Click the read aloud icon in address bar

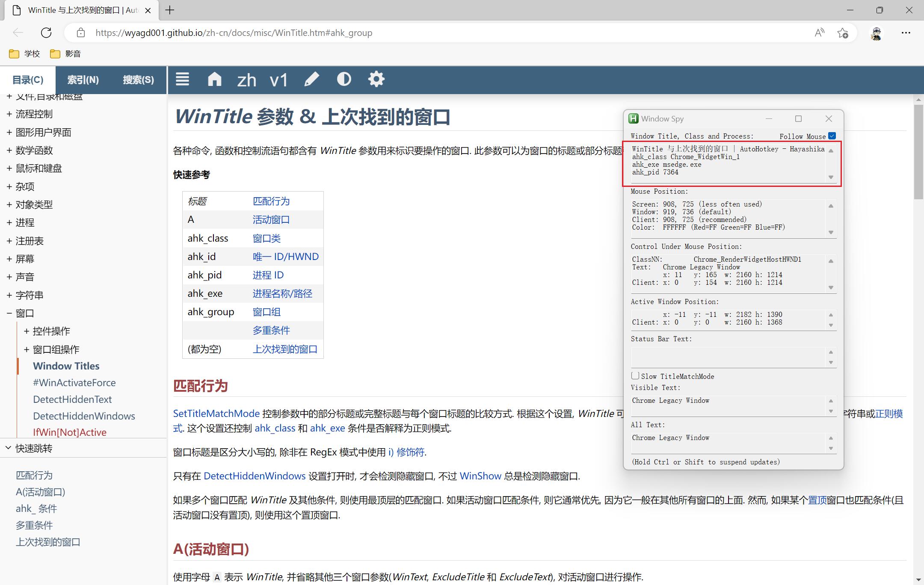click(x=819, y=33)
